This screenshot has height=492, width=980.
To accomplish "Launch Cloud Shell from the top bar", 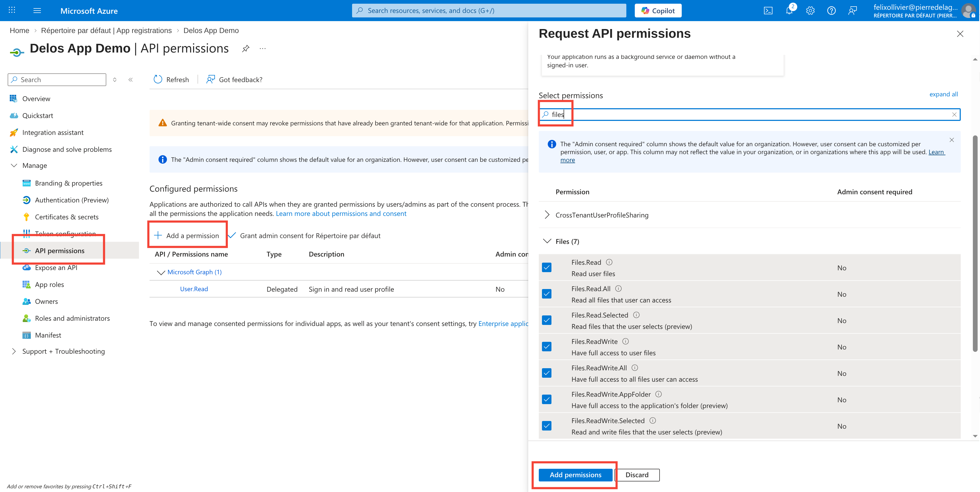I will [x=768, y=11].
